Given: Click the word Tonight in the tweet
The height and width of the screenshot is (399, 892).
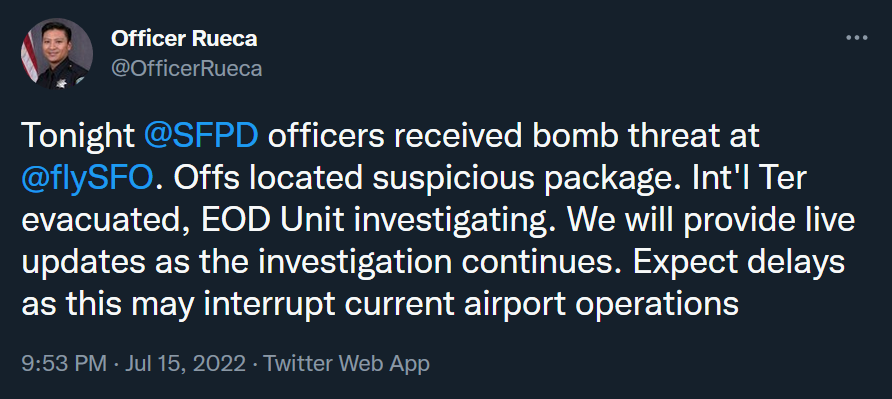Looking at the screenshot, I should click(x=79, y=137).
